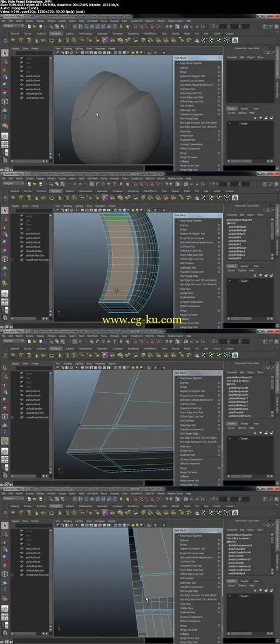Open Render layer tab in 00:04:50 frame
This screenshot has width=280, height=644.
click(x=244, y=266)
